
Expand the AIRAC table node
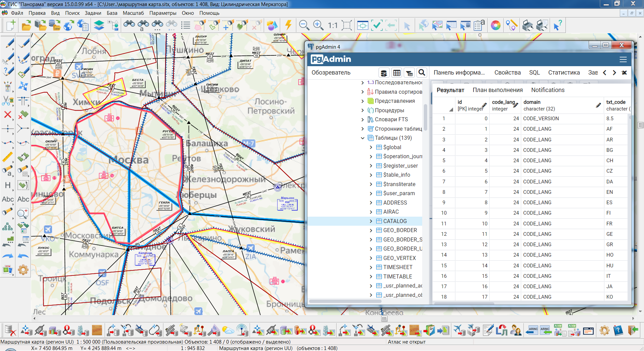[371, 212]
